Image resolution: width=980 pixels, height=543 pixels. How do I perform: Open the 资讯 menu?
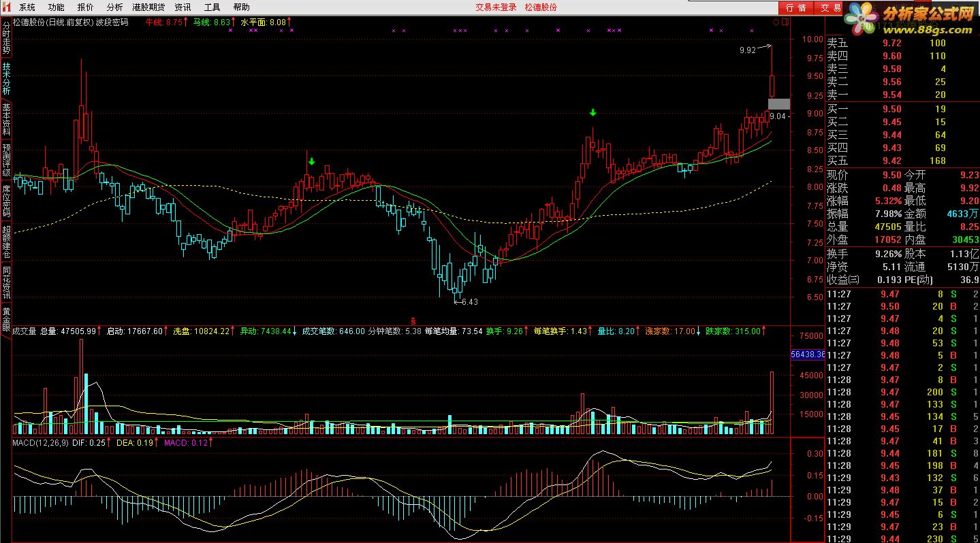point(183,7)
